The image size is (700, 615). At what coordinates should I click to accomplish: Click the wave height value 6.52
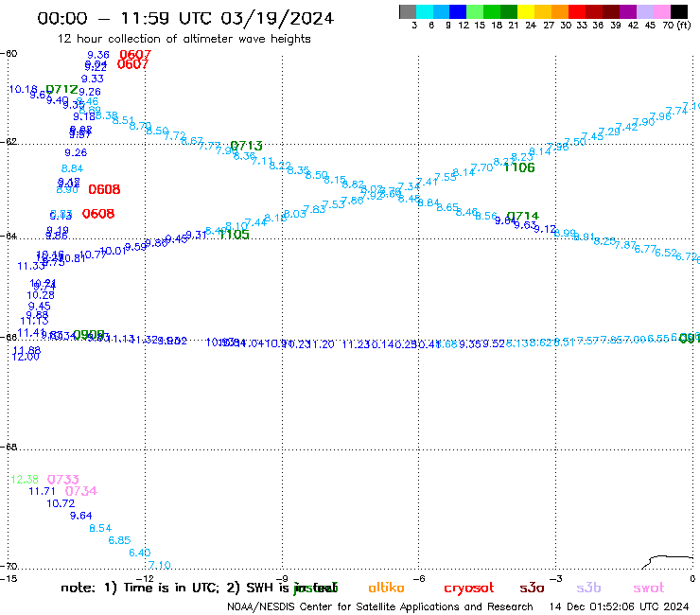(666, 253)
